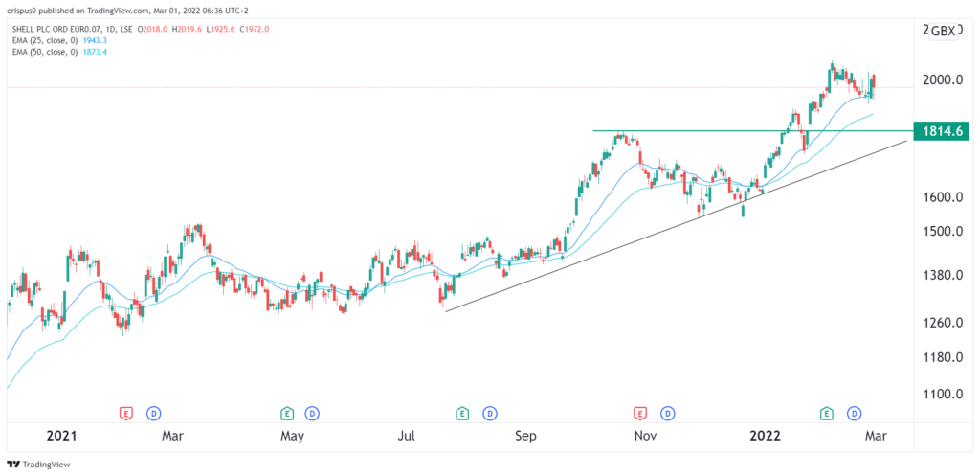Click the 1380.0 price axis label
This screenshot has width=980, height=476.
click(943, 275)
